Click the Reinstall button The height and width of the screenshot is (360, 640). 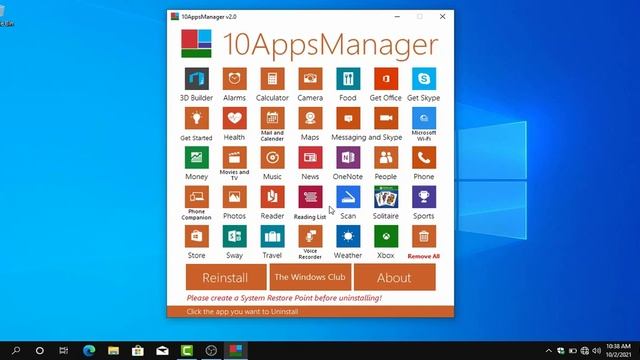click(x=226, y=277)
